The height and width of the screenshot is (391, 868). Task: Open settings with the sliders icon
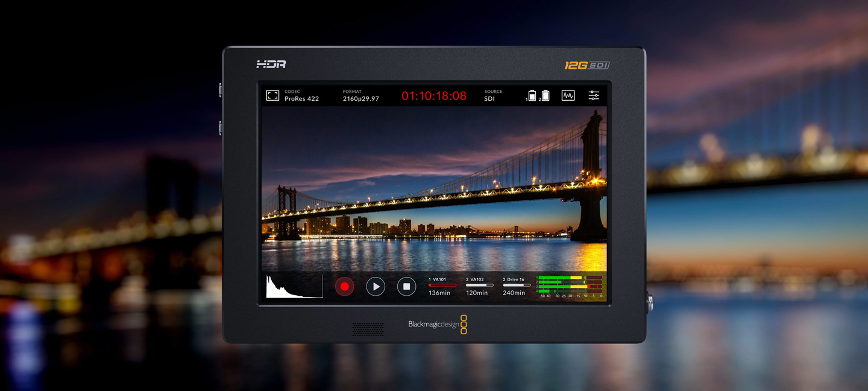[594, 95]
